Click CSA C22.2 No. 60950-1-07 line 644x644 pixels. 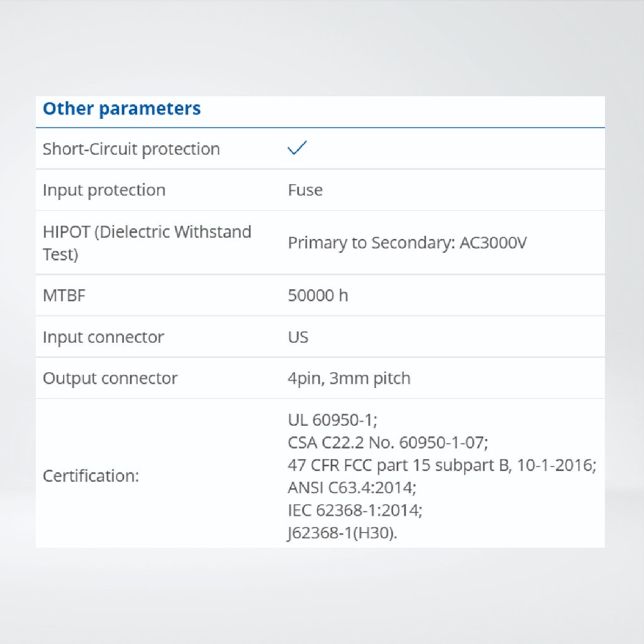coord(388,443)
